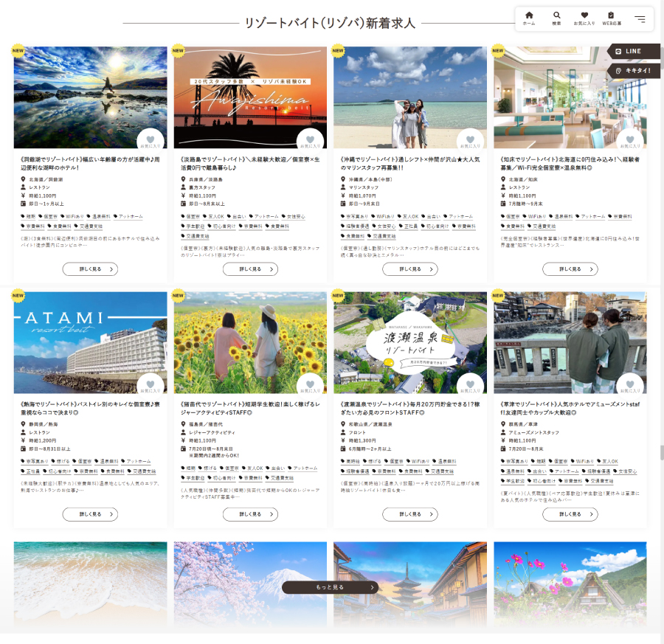Viewport: 664px width, 644px height.
Task: Click 詳しく見る on the 猪苗代 card
Action: tap(250, 514)
